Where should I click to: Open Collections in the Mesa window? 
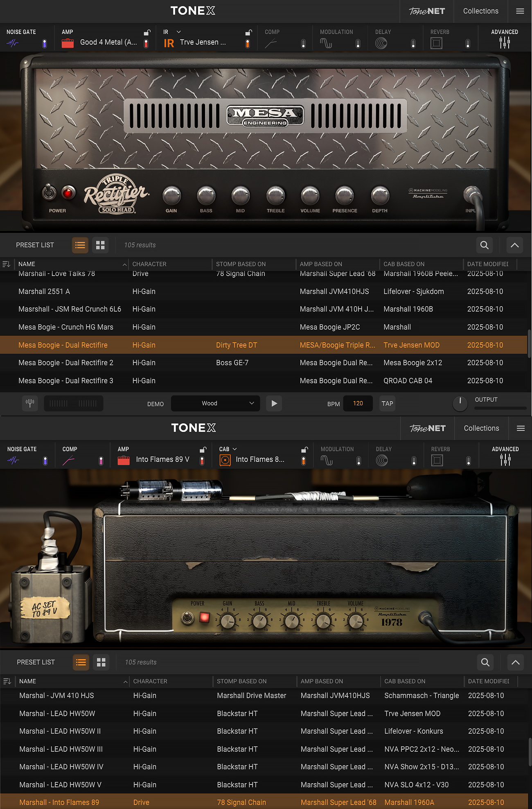click(x=481, y=11)
